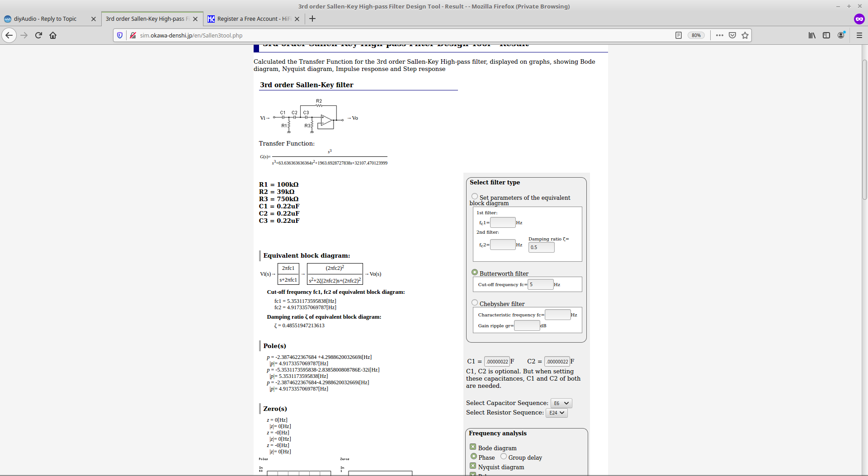Image resolution: width=868 pixels, height=476 pixels.
Task: Show sidebars icon in toolbar
Action: tap(826, 35)
